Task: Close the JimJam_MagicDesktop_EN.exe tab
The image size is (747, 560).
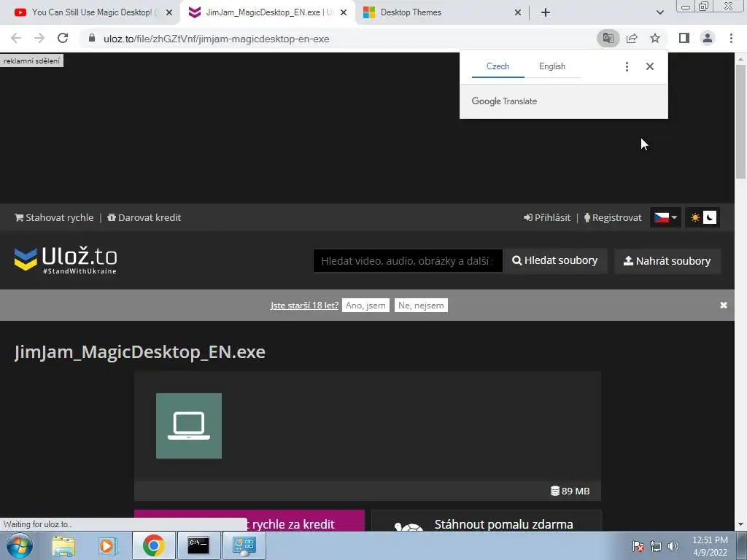Action: (x=344, y=13)
